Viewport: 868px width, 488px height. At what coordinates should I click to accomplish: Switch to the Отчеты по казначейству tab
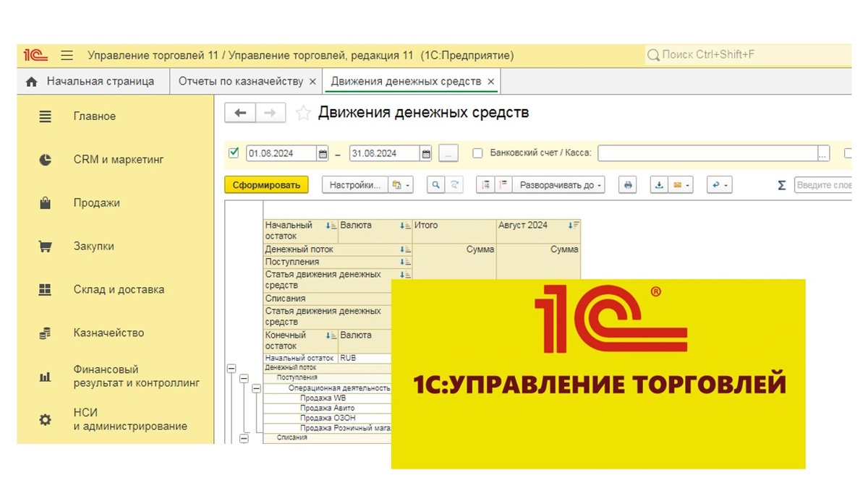242,81
